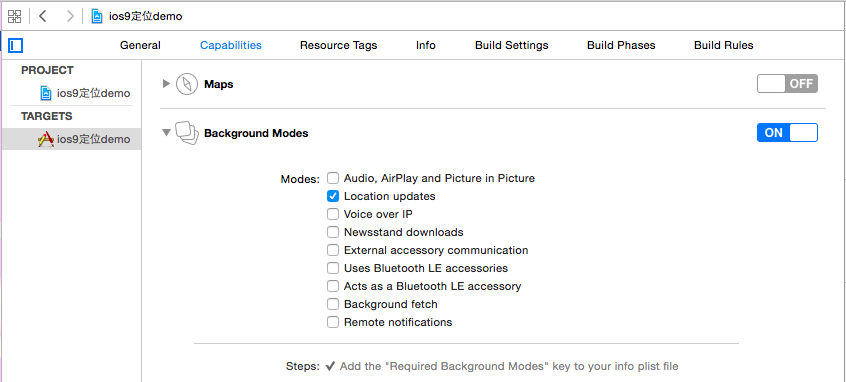Turn off the Background Modes switch

(787, 133)
